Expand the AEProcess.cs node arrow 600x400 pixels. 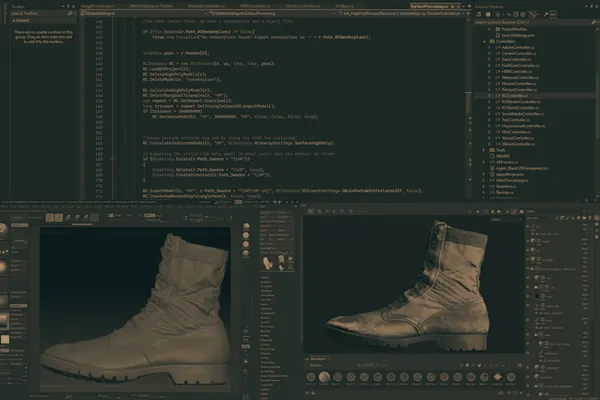484,162
